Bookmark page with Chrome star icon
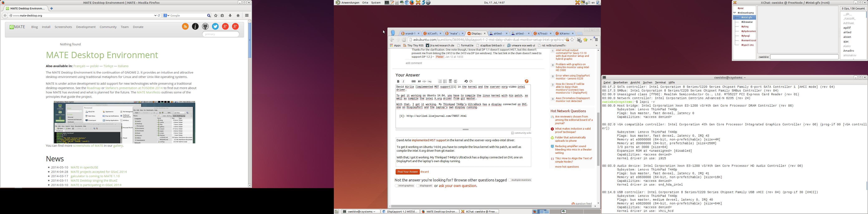The image size is (868, 214). (572, 40)
